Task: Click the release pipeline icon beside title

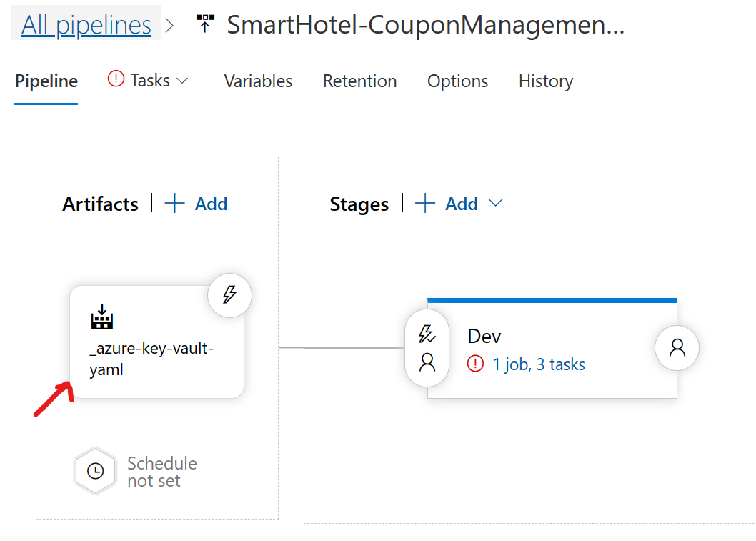Action: (x=205, y=26)
